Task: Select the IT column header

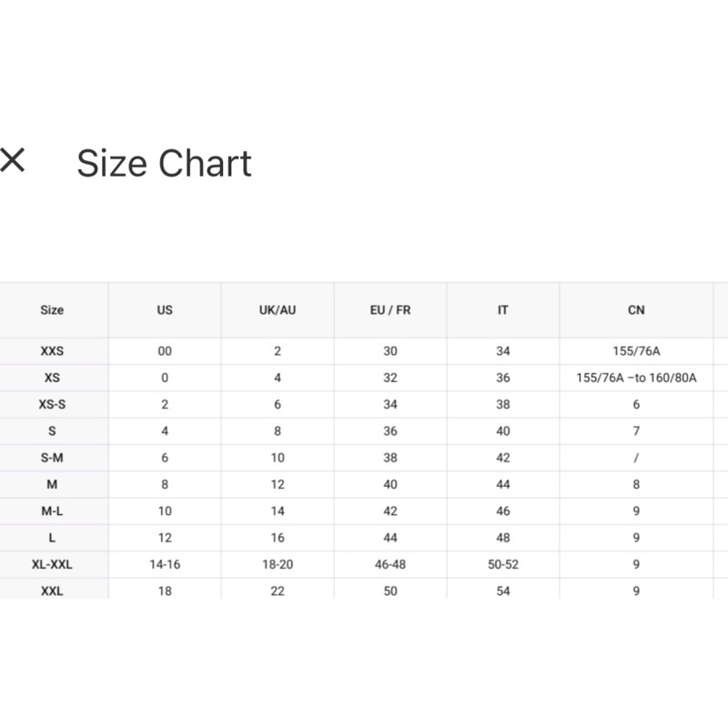Action: coord(503,310)
